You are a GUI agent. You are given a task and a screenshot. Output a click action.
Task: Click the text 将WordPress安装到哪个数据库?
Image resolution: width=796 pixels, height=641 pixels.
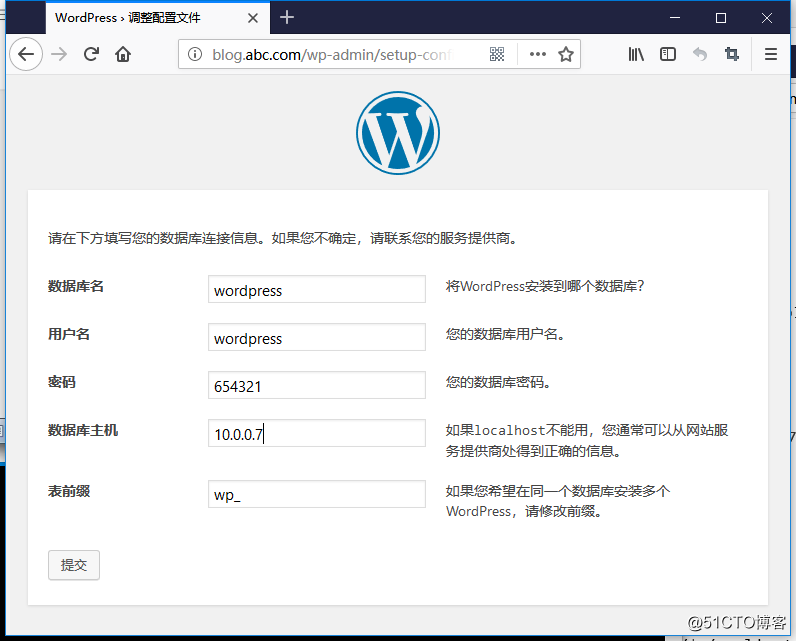click(x=545, y=286)
